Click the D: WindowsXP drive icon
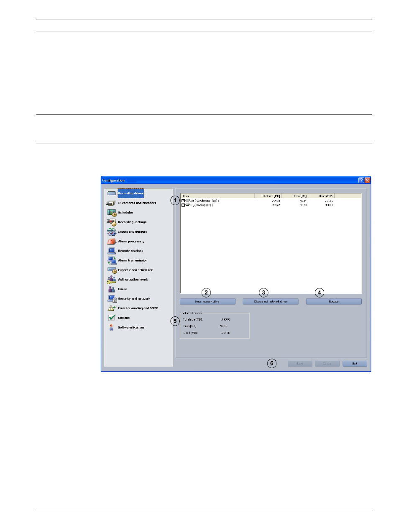Screen dimensions: 399x532 tap(187, 201)
